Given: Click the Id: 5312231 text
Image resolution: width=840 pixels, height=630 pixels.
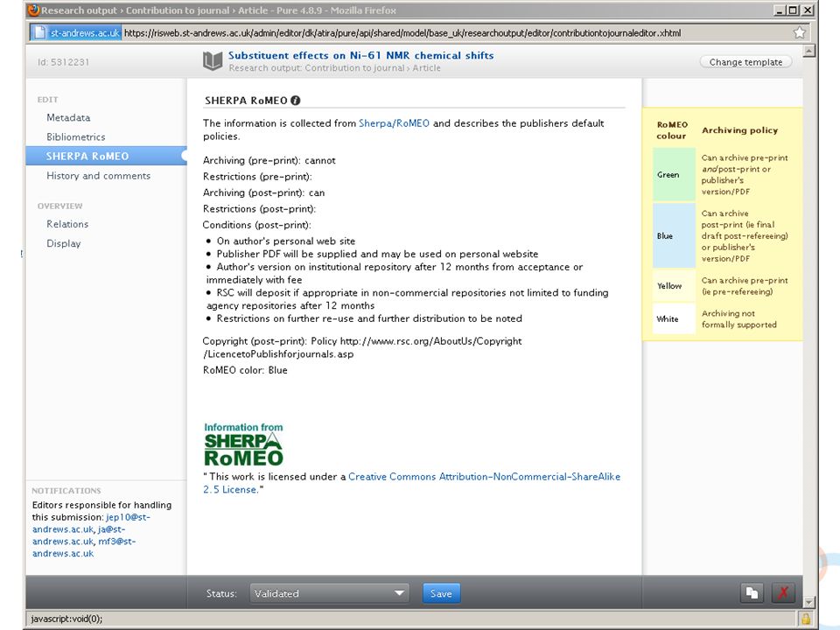Looking at the screenshot, I should pos(63,62).
